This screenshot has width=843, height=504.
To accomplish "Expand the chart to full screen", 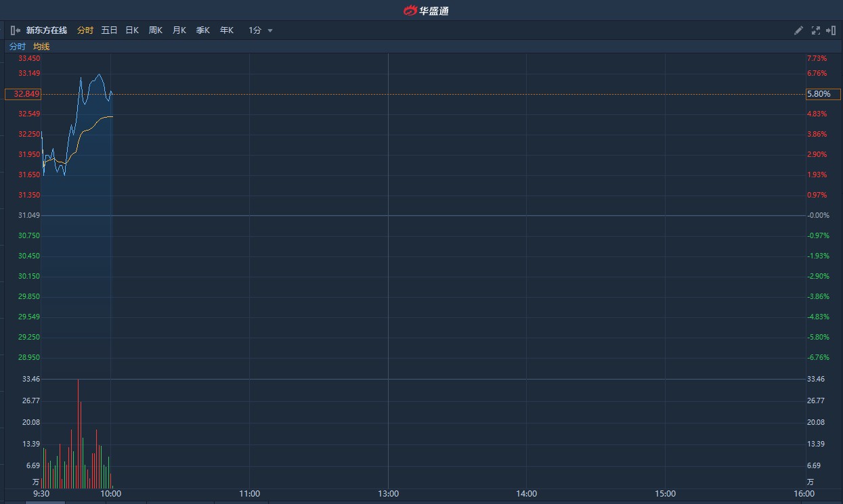I will coord(815,30).
